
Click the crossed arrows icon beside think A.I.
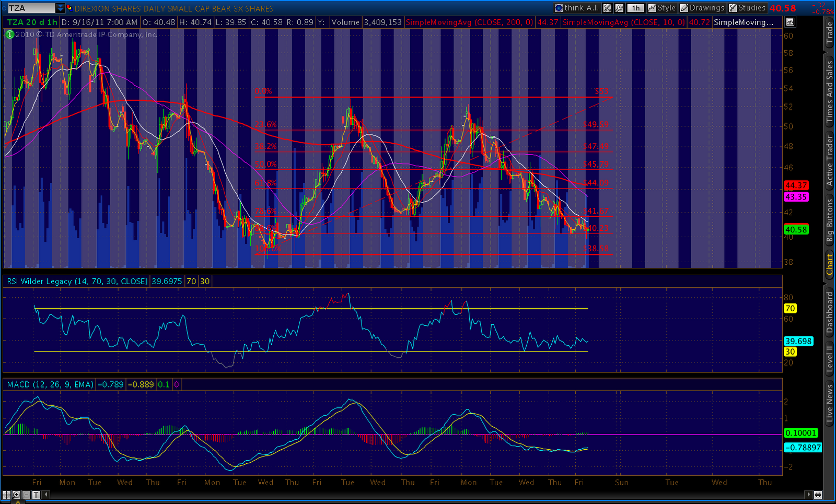pyautogui.click(x=607, y=8)
